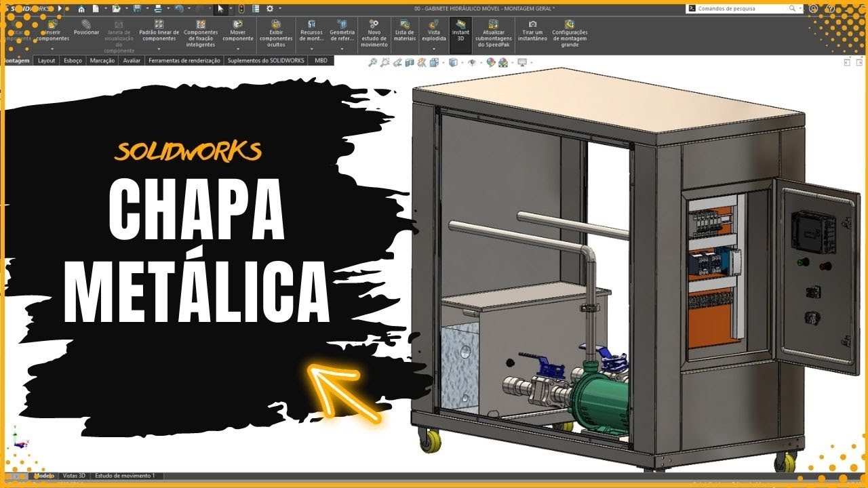Open Recursos de montagem tool
Image resolution: width=868 pixels, height=488 pixels.
[311, 32]
